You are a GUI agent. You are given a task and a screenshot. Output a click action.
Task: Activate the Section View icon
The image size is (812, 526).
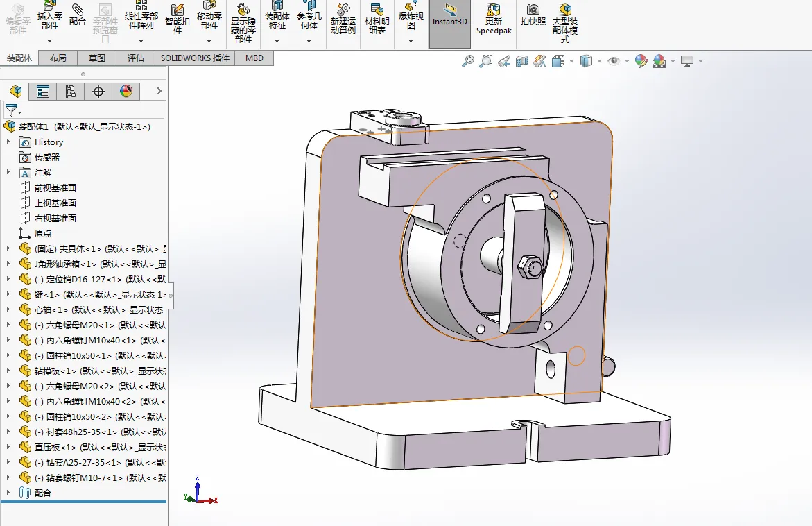pos(522,62)
